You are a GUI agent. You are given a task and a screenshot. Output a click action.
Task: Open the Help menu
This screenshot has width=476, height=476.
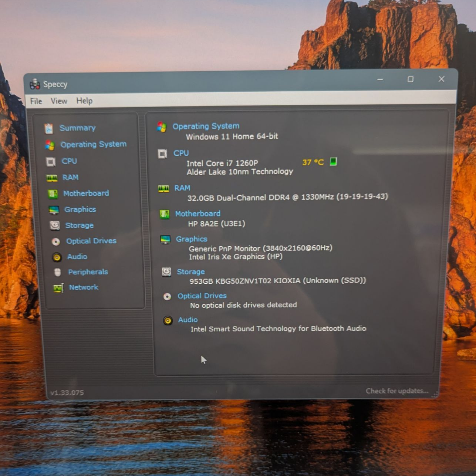pyautogui.click(x=84, y=101)
